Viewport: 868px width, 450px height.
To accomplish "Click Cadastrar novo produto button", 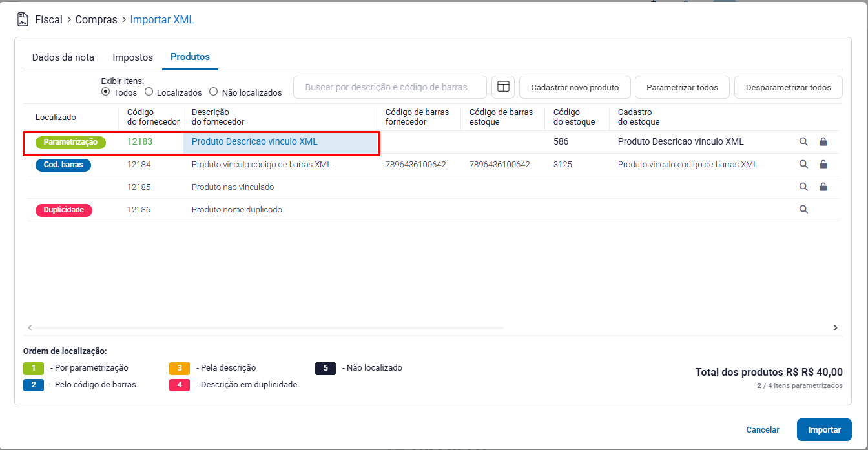I will point(574,87).
